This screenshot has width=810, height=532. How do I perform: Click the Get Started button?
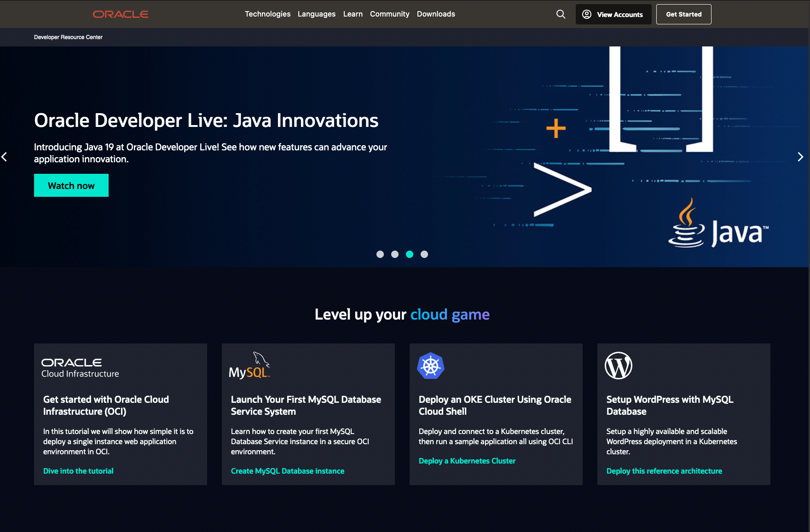click(x=683, y=14)
